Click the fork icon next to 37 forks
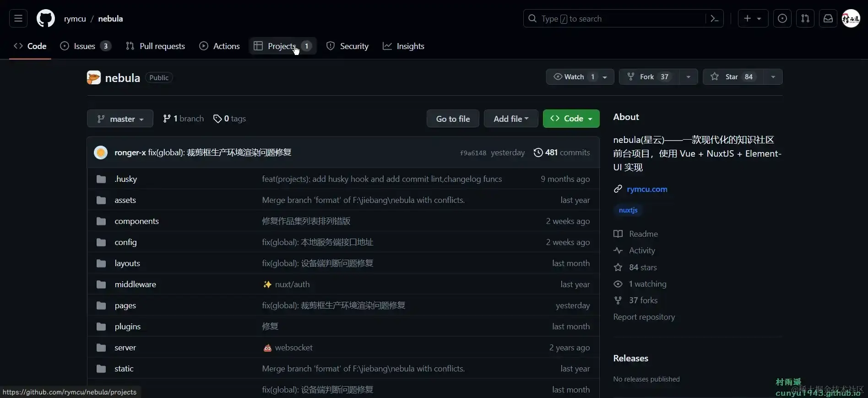This screenshot has height=398, width=868. [618, 300]
